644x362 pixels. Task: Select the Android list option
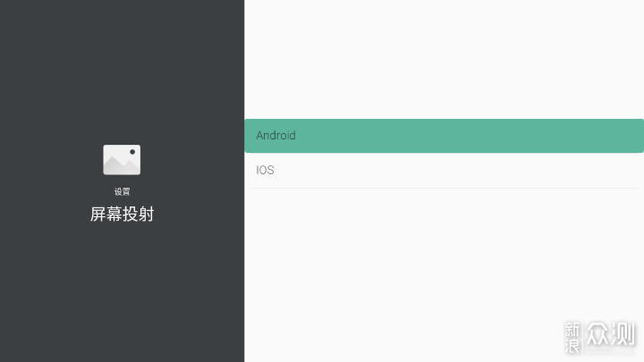point(444,136)
